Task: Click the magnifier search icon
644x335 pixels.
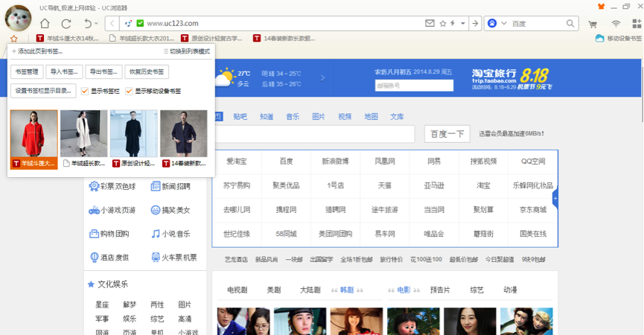Action: (570, 23)
